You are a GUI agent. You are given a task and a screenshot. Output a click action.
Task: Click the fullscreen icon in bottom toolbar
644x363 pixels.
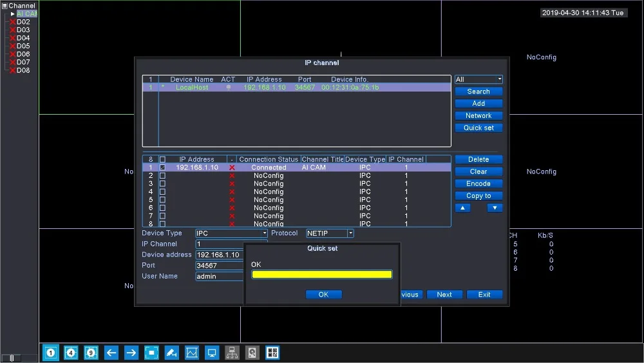click(151, 353)
